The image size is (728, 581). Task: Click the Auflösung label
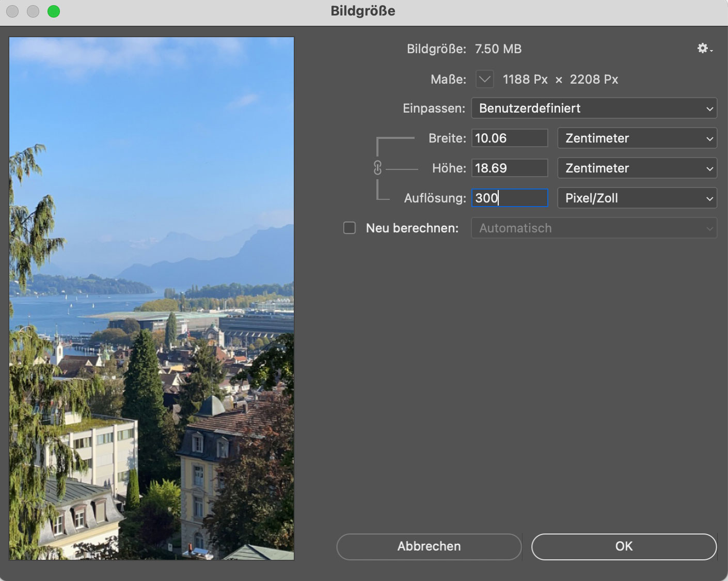(x=435, y=198)
